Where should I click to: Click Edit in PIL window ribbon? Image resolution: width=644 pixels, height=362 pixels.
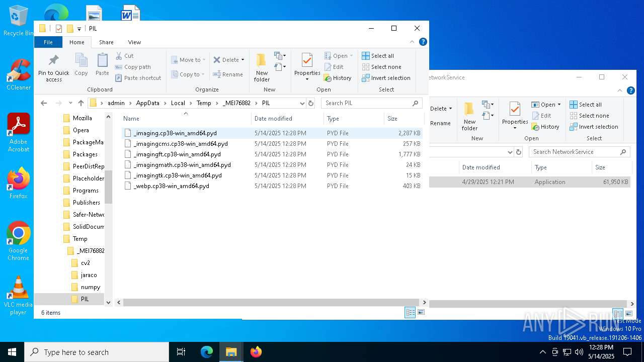click(x=334, y=67)
